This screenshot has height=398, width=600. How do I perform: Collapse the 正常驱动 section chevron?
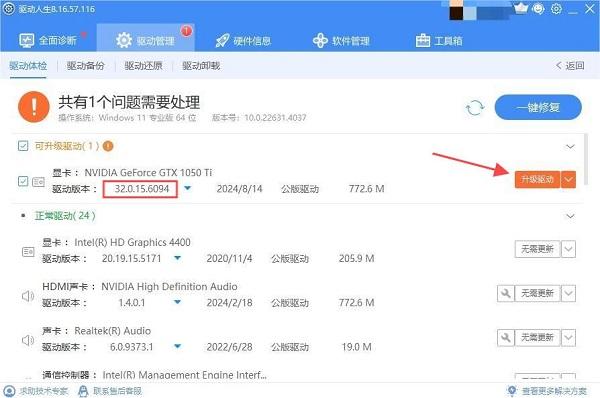pos(570,216)
